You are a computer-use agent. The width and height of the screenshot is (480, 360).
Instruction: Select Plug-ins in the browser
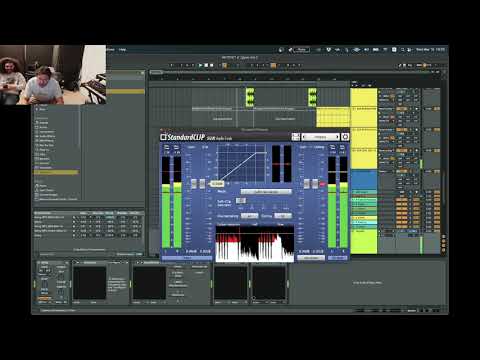point(43,150)
